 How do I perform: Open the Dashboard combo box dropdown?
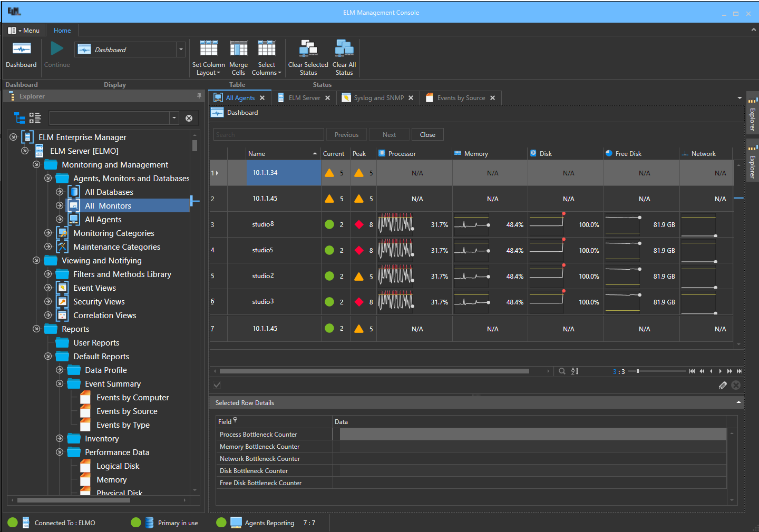(181, 50)
